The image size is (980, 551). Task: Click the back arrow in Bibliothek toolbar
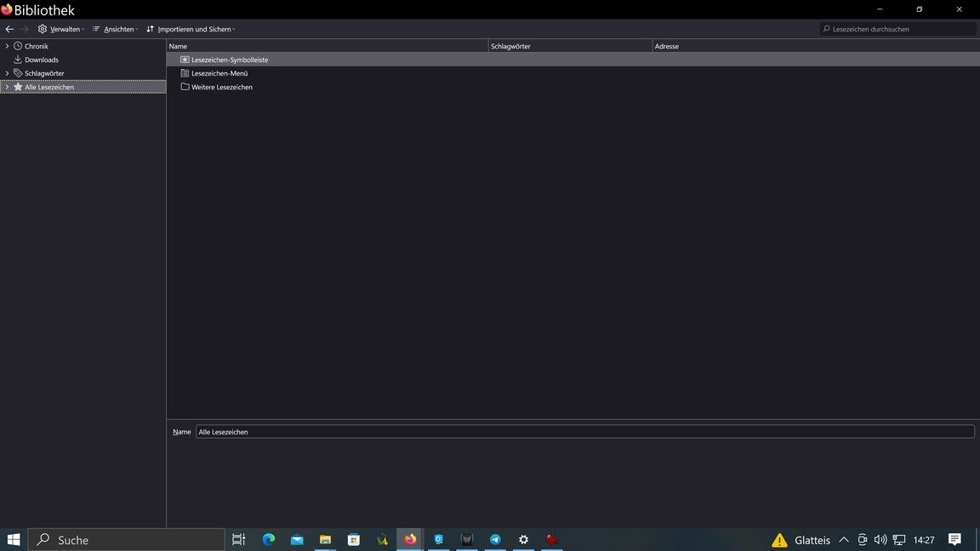9,29
